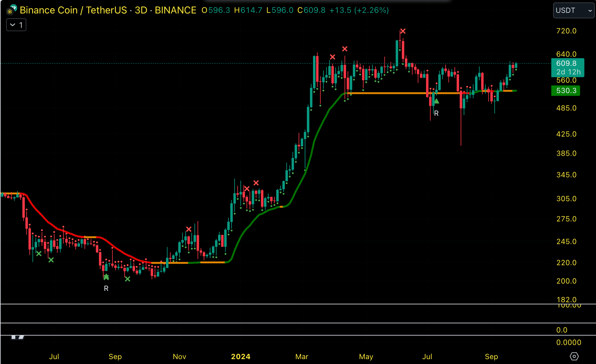Screen dimensions: 596x364
Task: Click the 2024 label on time axis
Action: point(241,357)
